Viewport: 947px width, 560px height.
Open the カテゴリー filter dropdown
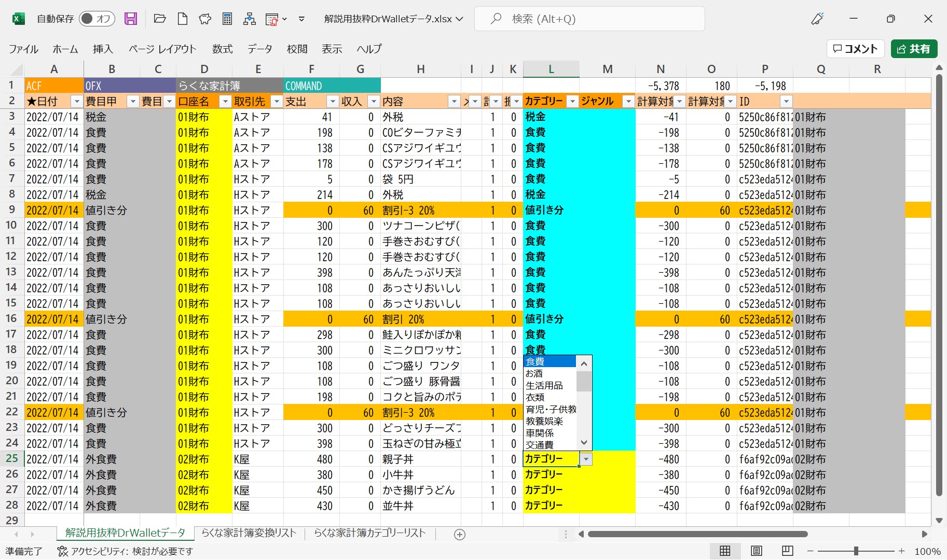(572, 102)
